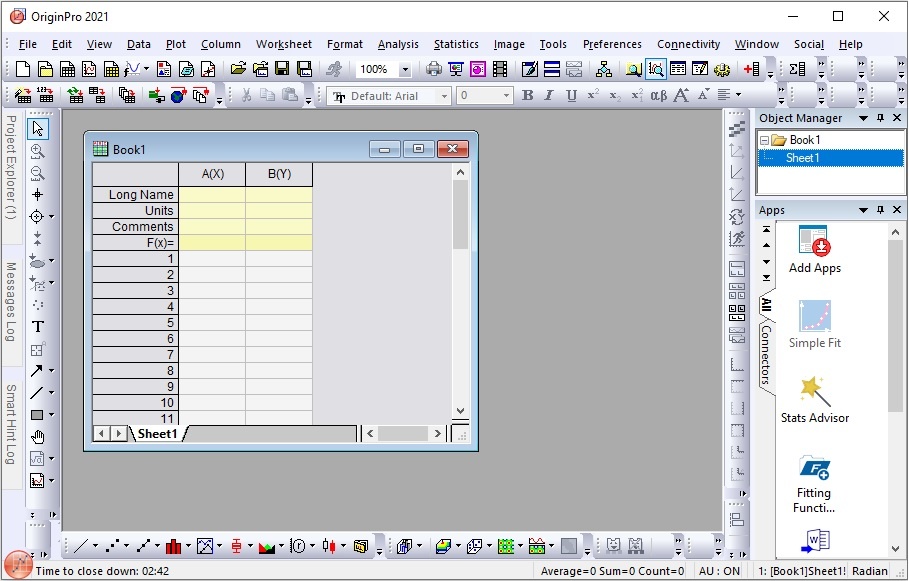Select the Zoom In magnifier tool

click(x=38, y=151)
